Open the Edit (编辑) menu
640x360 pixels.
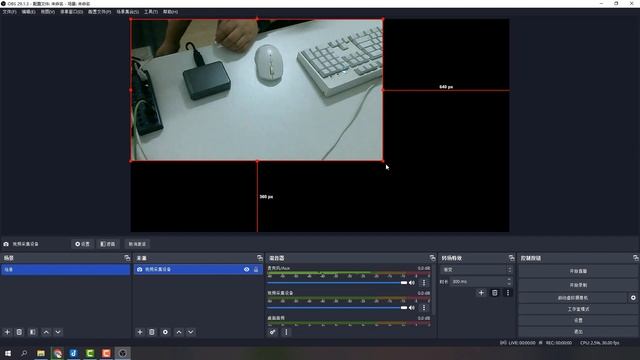pyautogui.click(x=28, y=12)
